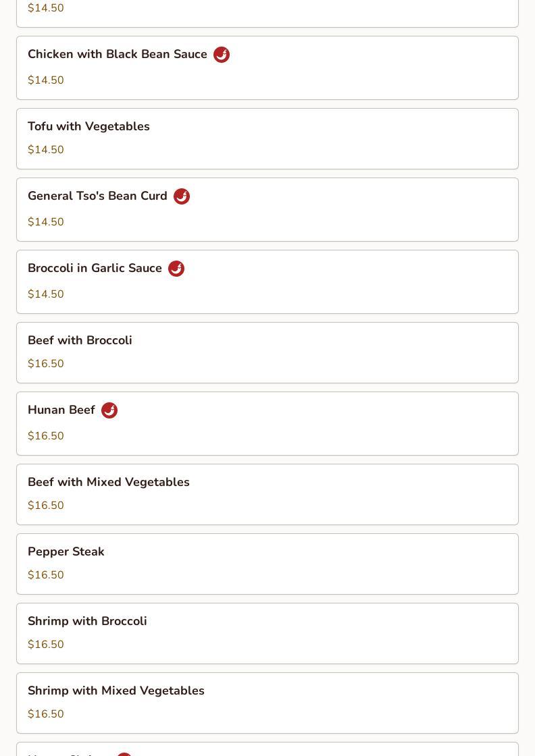Tap the spicy indicator icon on Broccoli in Garlic Sauce
The width and height of the screenshot is (535, 756).
[x=176, y=269]
